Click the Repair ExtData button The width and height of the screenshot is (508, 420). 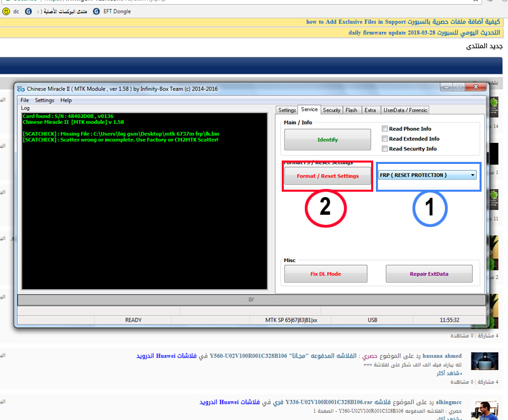(429, 274)
